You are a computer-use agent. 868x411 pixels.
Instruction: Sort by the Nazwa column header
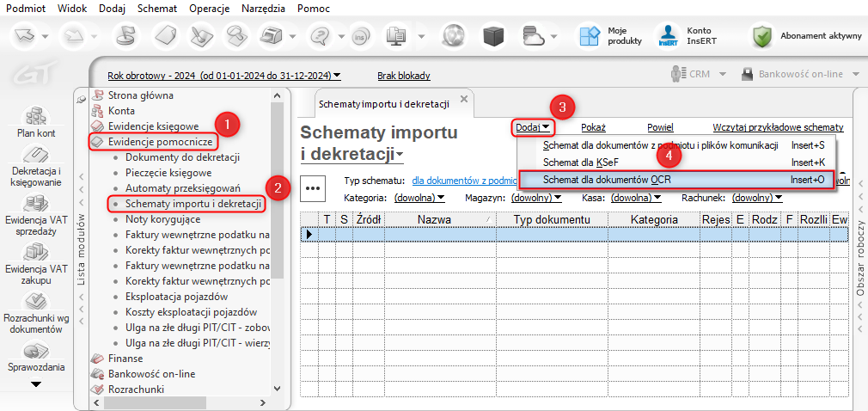click(x=441, y=219)
